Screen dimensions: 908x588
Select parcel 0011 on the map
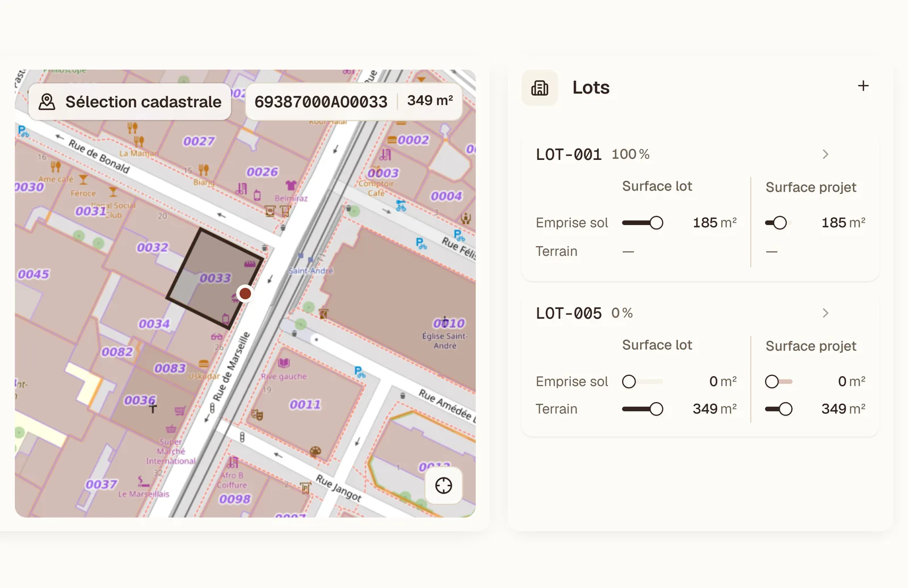[x=305, y=404]
